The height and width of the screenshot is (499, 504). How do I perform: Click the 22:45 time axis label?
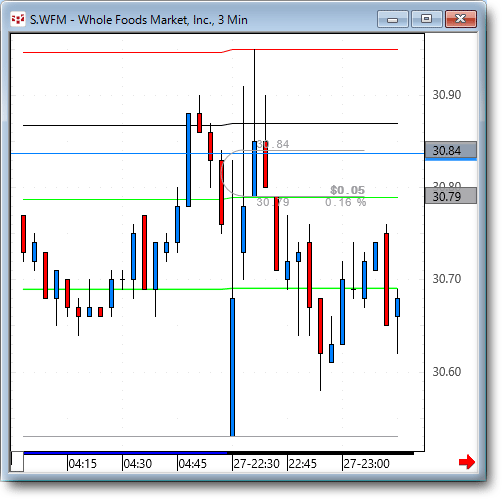303,464
